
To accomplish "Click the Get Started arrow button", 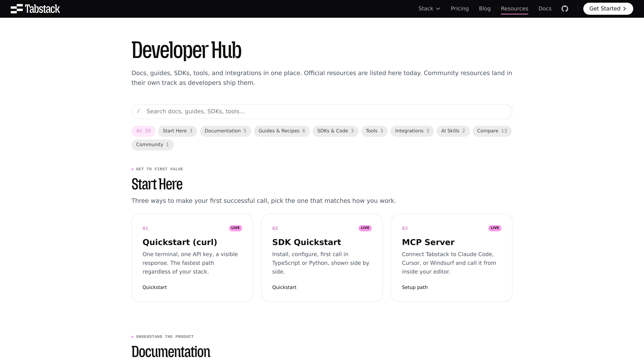I will [x=608, y=9].
